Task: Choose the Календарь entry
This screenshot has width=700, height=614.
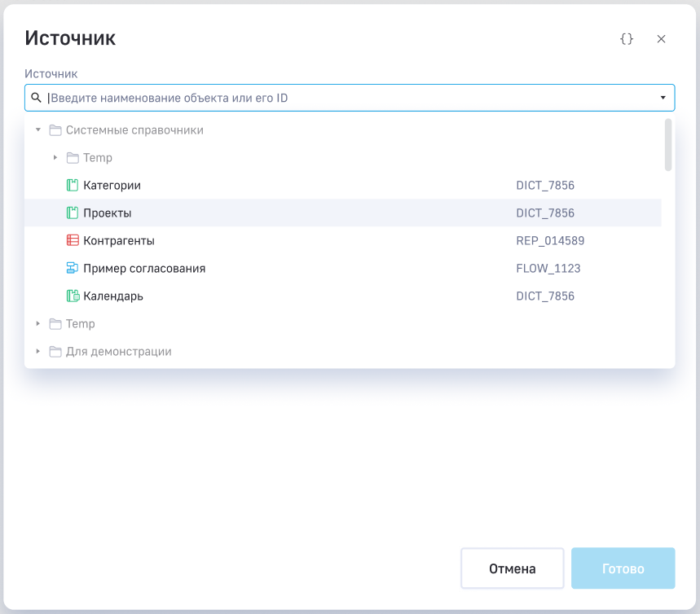Action: 113,296
